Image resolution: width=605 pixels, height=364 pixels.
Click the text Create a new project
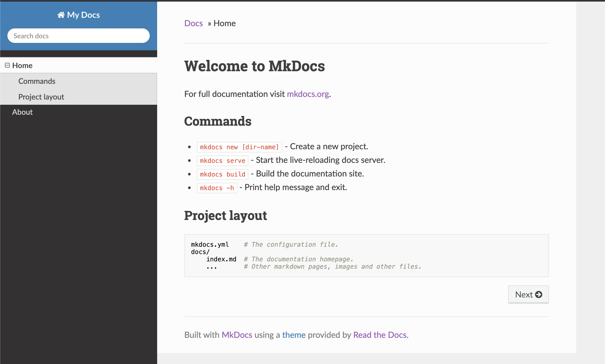[x=329, y=146]
